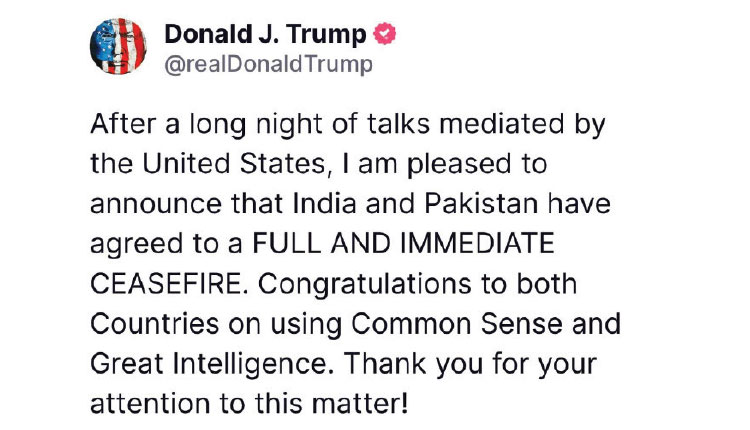The height and width of the screenshot is (430, 750).
Task: Open the Donald J. Trump display name
Action: click(x=265, y=34)
